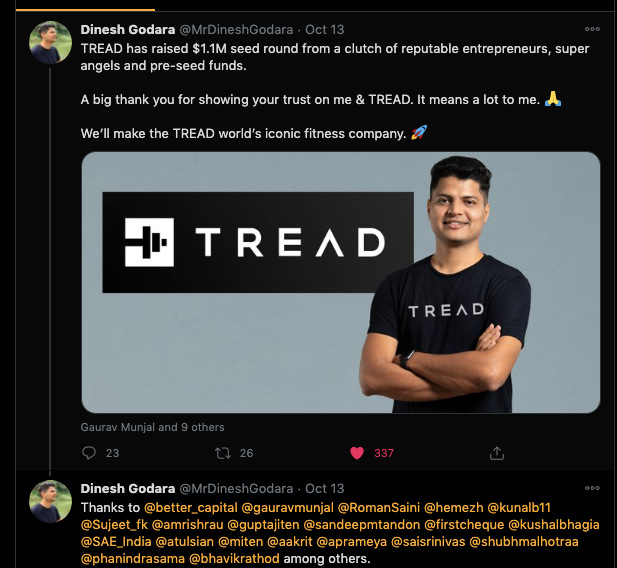Select the highlighted tab at the top

85,5
